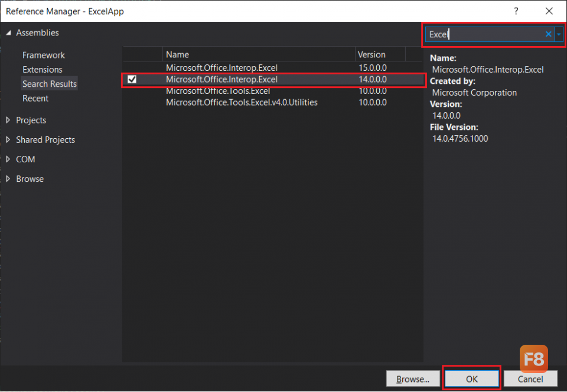
Task: Select the Framework category
Action: point(43,55)
